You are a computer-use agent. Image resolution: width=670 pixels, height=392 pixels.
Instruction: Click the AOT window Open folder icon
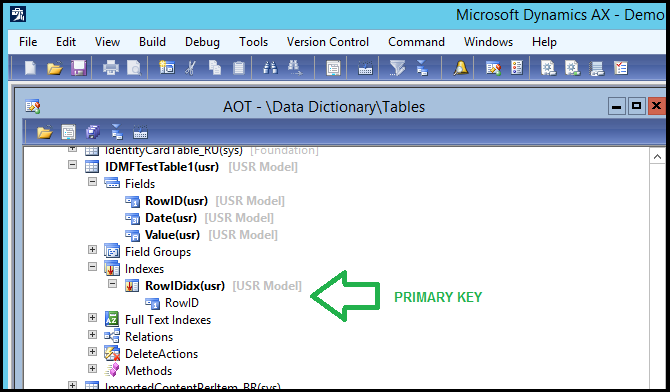[44, 132]
